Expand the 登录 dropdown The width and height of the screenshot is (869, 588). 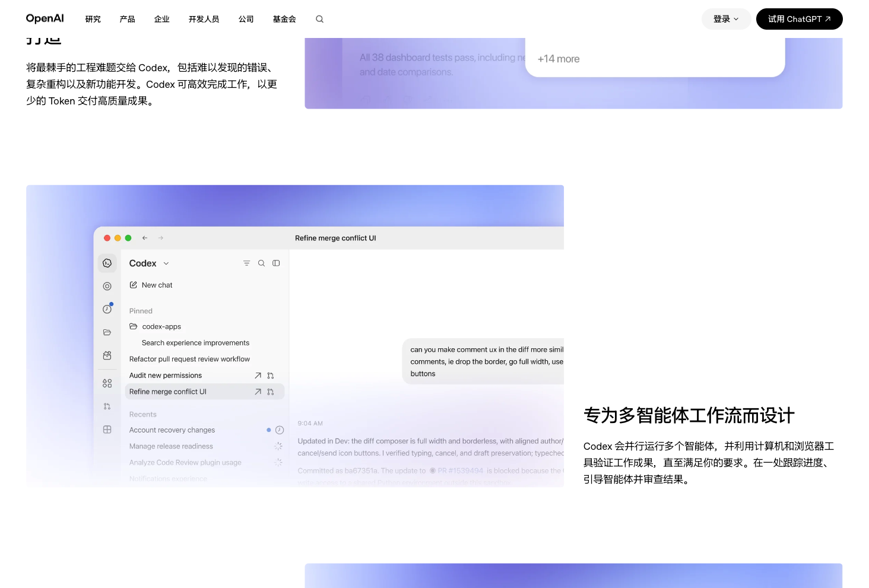(726, 19)
